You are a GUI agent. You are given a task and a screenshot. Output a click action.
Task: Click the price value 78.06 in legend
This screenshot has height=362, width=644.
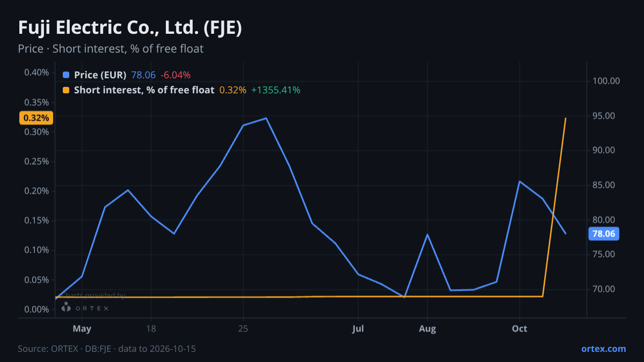(143, 75)
